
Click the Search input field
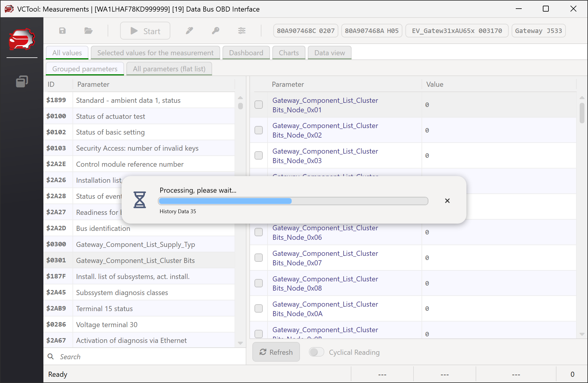149,357
